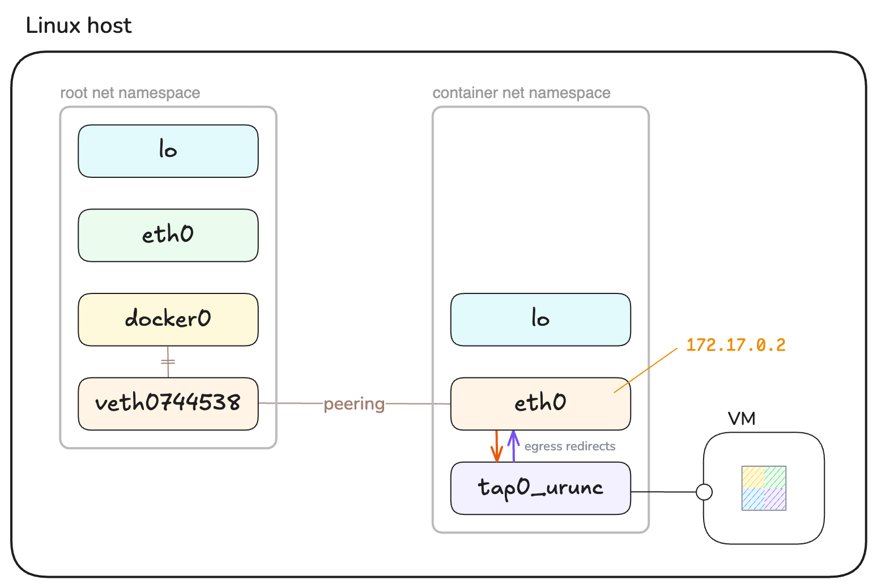Click the veth0744538 interface node
This screenshot has height=588, width=877.
pos(168,404)
